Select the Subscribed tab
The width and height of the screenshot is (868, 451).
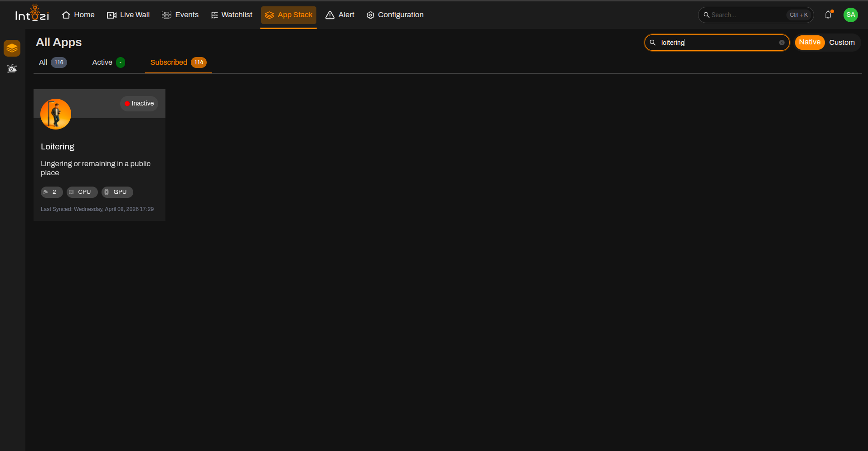pos(178,62)
